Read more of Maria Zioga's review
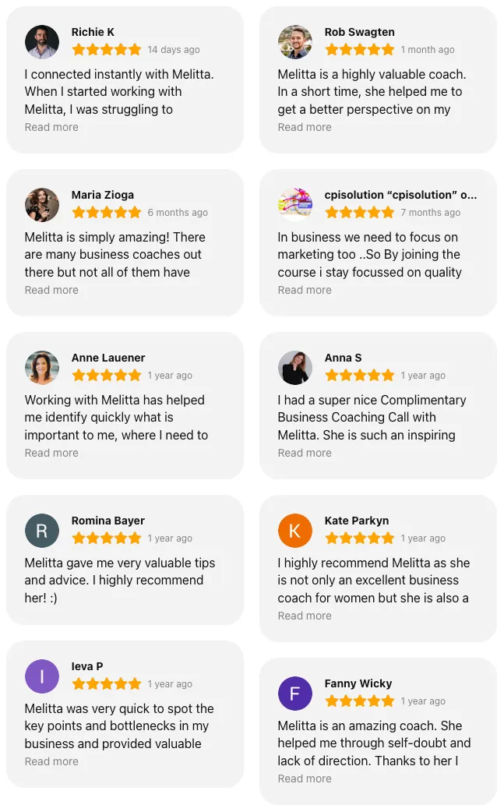Screen dimensions: 504x812 click(51, 290)
